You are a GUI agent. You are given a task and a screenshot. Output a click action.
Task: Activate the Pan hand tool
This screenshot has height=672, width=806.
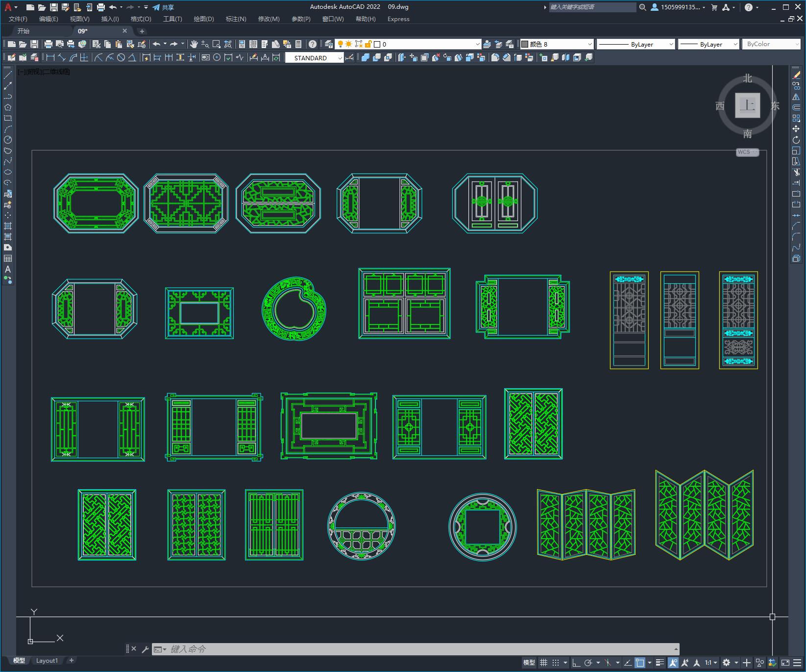point(194,44)
